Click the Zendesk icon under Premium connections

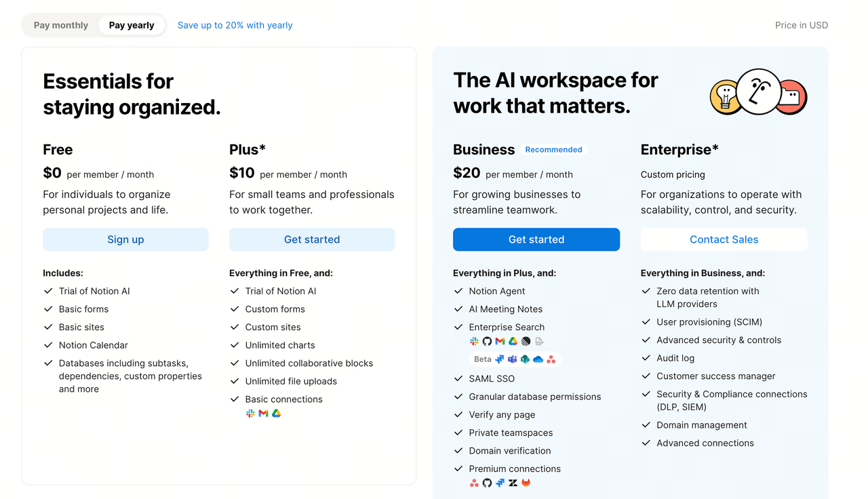[x=513, y=483]
